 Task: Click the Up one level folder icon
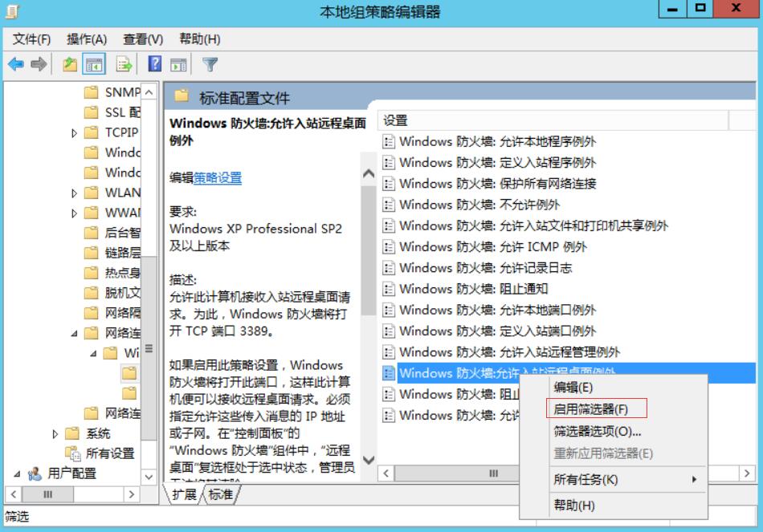tap(70, 64)
